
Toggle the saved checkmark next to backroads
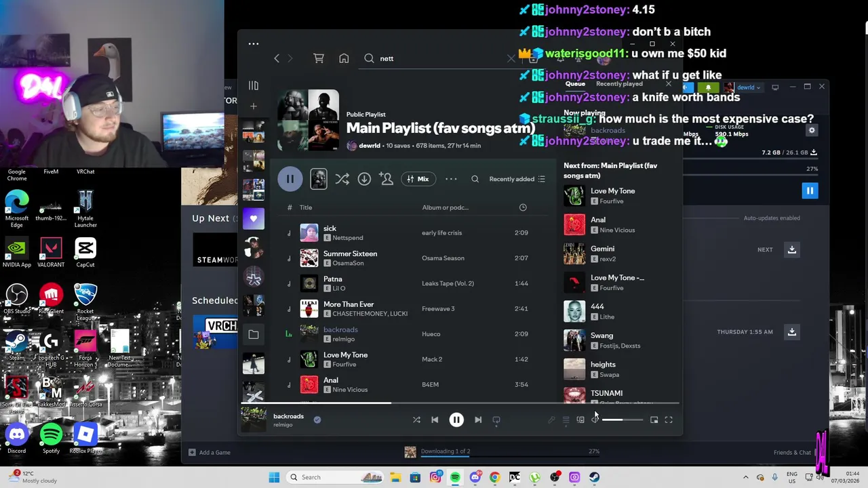click(317, 420)
